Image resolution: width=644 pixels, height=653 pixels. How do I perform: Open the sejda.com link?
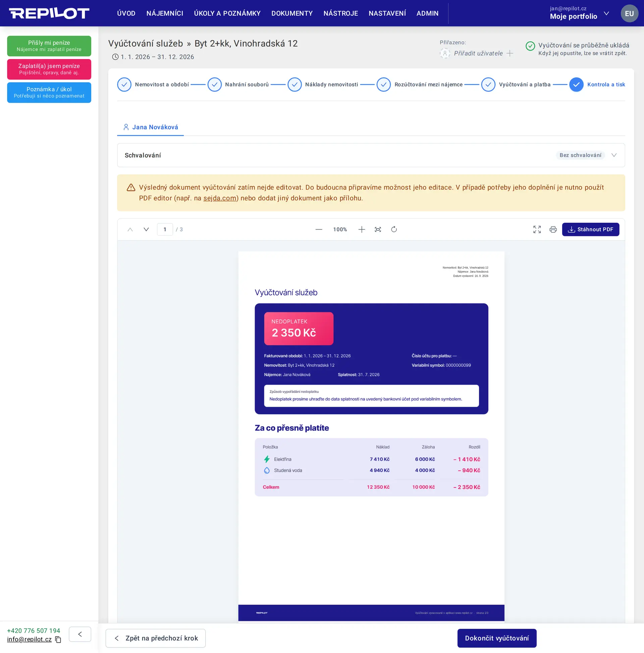(220, 199)
